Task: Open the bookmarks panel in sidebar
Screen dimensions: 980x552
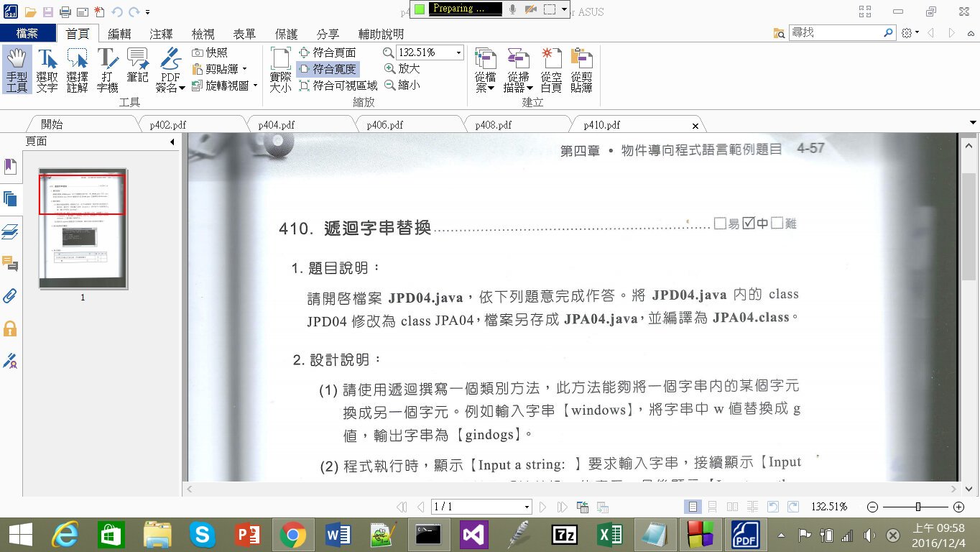Action: (10, 167)
